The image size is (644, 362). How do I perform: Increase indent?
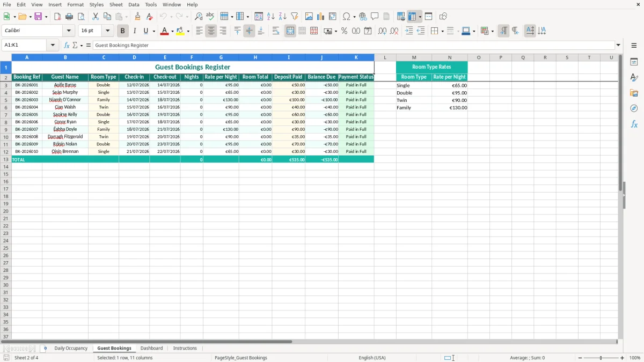click(x=409, y=31)
